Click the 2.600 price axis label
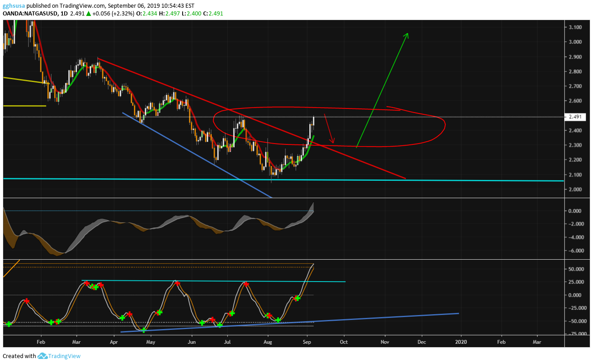Viewport: 593px width, 364px height. point(575,101)
